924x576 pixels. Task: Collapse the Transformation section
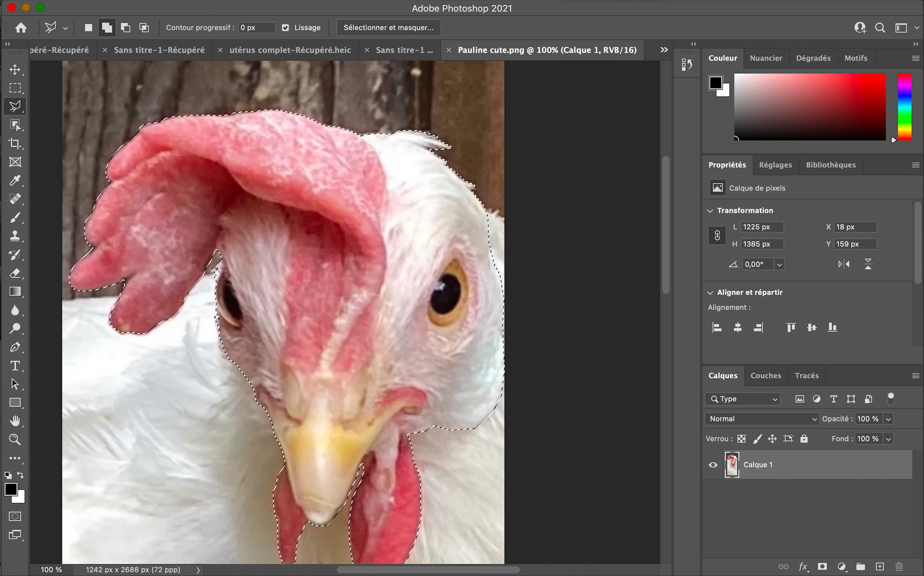(710, 211)
